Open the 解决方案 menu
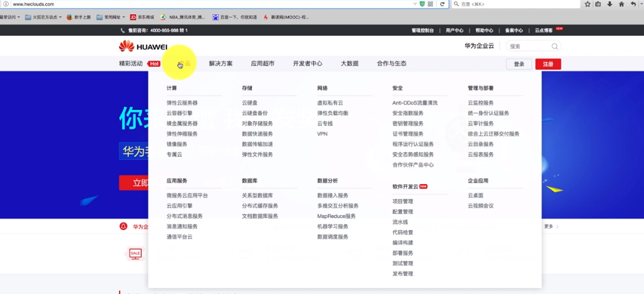This screenshot has height=294, width=644. (x=220, y=64)
